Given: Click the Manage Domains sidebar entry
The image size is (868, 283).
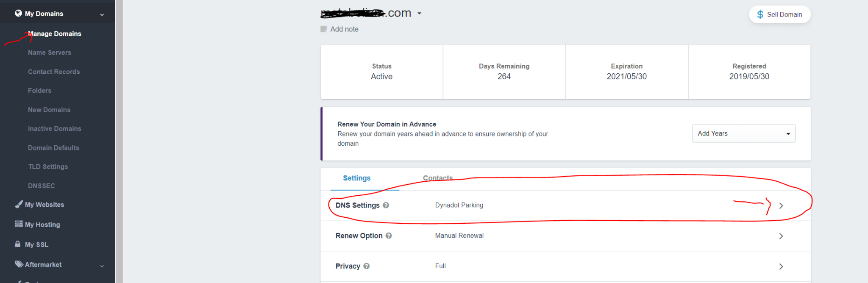Looking at the screenshot, I should 55,33.
